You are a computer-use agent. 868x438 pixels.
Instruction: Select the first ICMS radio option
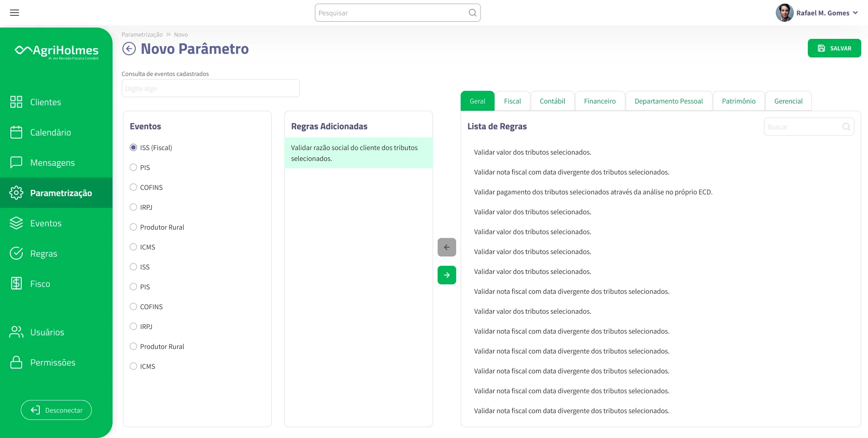click(x=133, y=247)
